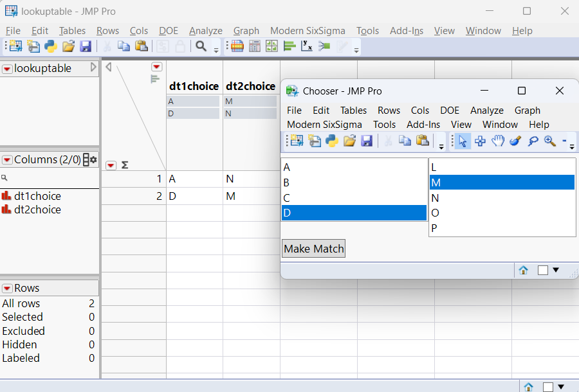Image resolution: width=579 pixels, height=392 pixels.
Task: Click Copy icon in Chooser toolbar
Action: [405, 141]
